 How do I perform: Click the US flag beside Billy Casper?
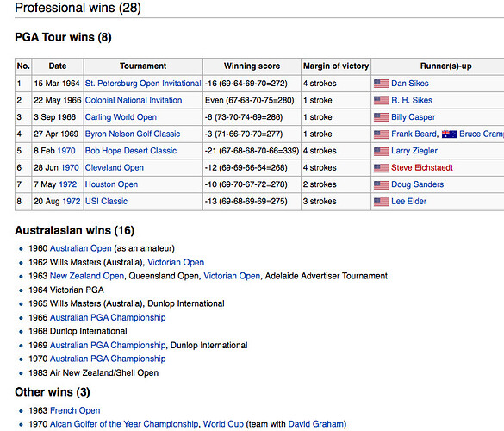[381, 117]
